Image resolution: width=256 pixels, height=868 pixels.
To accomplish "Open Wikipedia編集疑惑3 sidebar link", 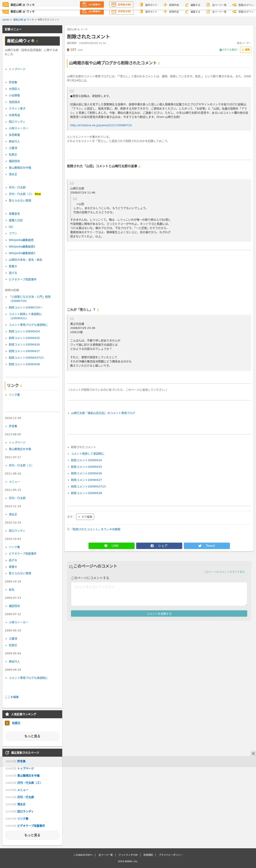I will (22, 253).
